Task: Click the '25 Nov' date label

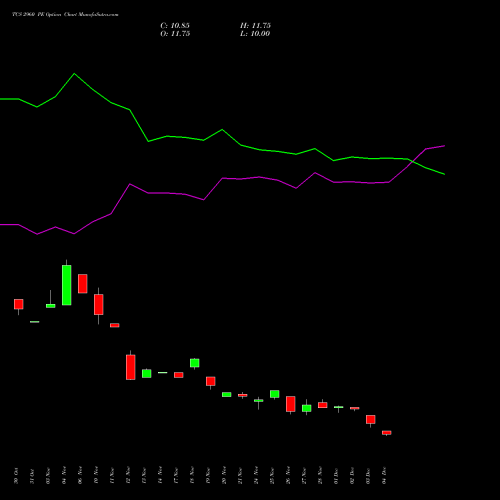Action: click(x=272, y=476)
